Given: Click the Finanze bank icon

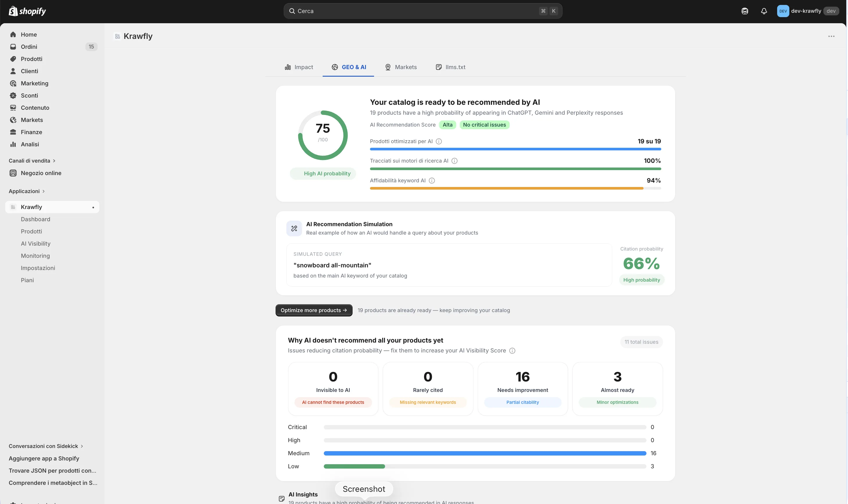Looking at the screenshot, I should coord(13,132).
